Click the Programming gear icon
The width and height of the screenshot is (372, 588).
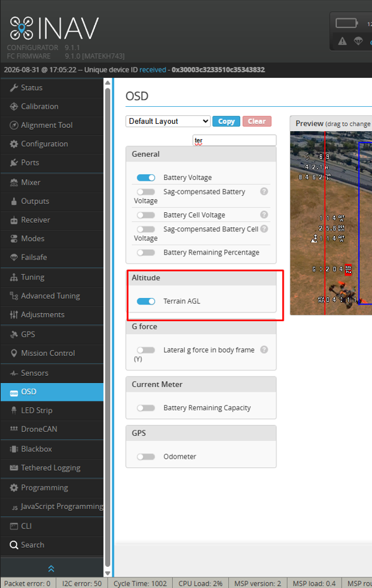coord(14,488)
